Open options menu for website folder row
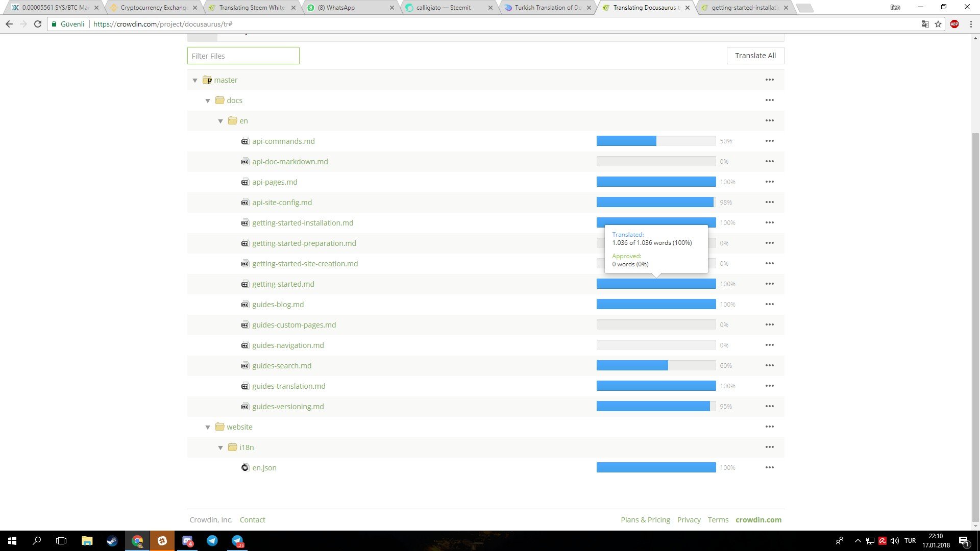This screenshot has height=551, width=980. (769, 427)
